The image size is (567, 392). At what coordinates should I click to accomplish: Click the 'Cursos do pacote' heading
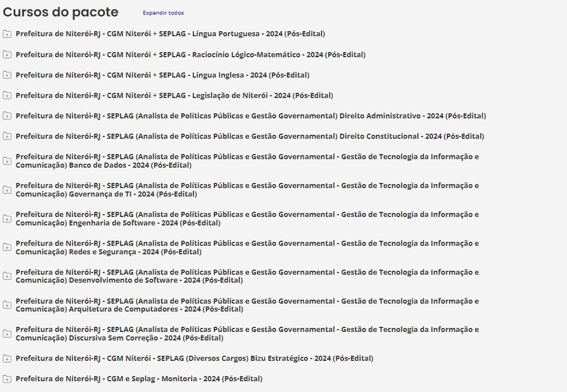tap(61, 12)
